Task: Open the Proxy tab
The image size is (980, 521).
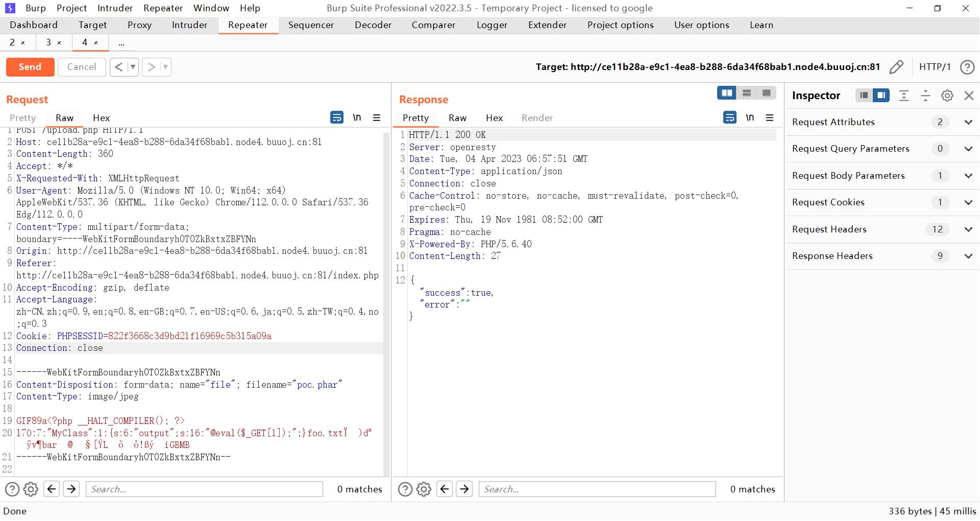Action: pos(139,25)
